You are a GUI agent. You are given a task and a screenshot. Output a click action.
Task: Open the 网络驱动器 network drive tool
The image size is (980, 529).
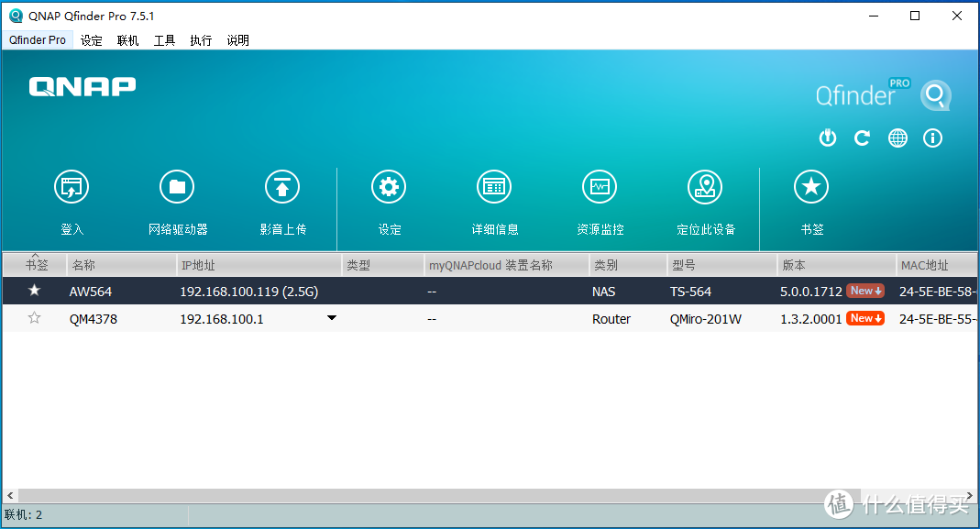coord(178,187)
